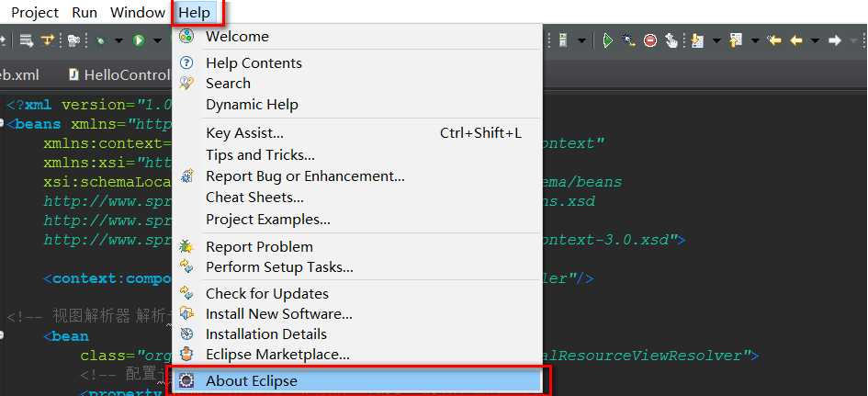Click the yellow step arrows toolbar icon

[x=48, y=40]
